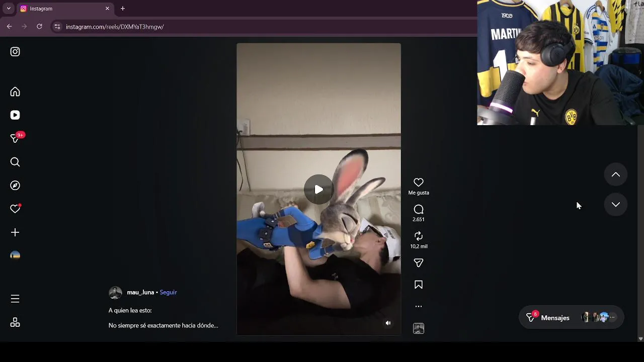Open Explore compass icon
Viewport: 644px width, 362px height.
[x=15, y=186]
